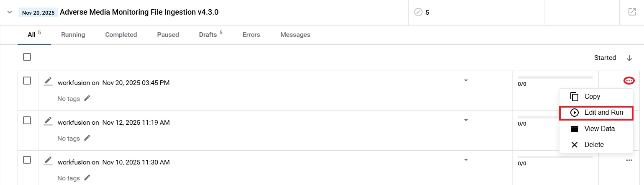Image resolution: width=644 pixels, height=185 pixels.
Task: Choose Edit and Run from the menu
Action: [596, 113]
